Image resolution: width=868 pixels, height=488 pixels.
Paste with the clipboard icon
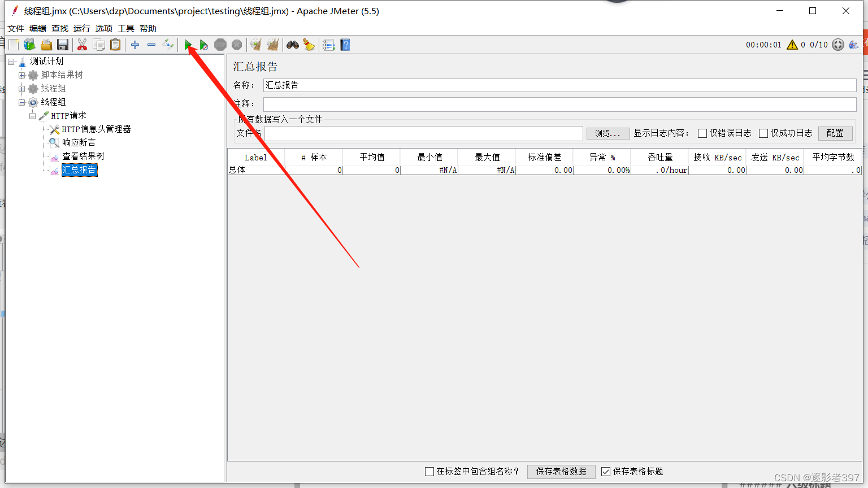coord(115,45)
